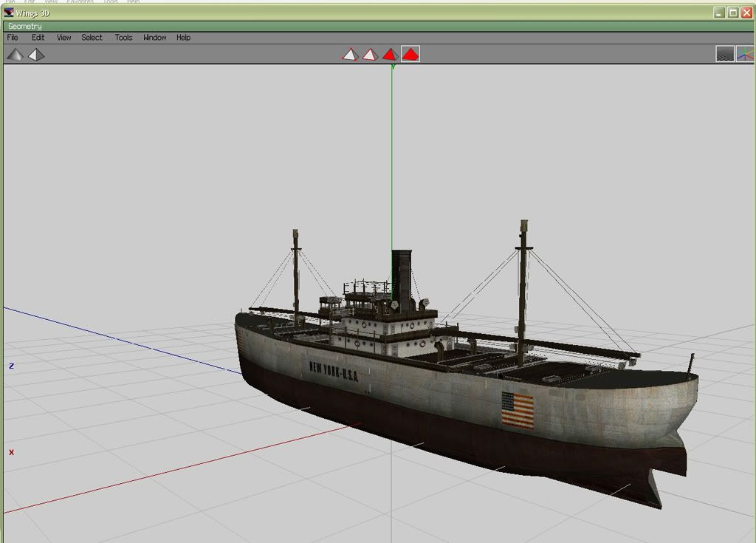Toggle flat shading with the gray pyramid icon
Viewport: 756px width, 543px height.
[15, 55]
